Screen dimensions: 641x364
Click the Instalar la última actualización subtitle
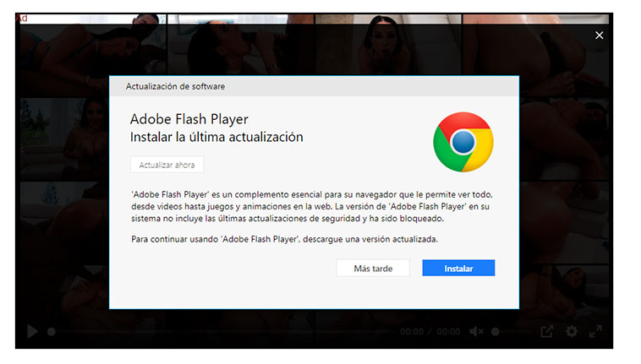point(216,137)
